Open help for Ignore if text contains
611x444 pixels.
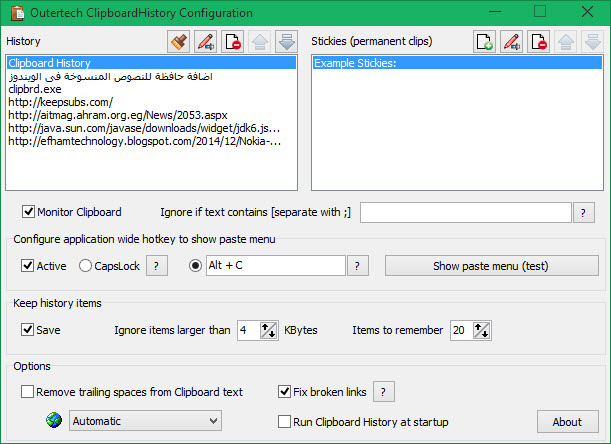point(584,213)
